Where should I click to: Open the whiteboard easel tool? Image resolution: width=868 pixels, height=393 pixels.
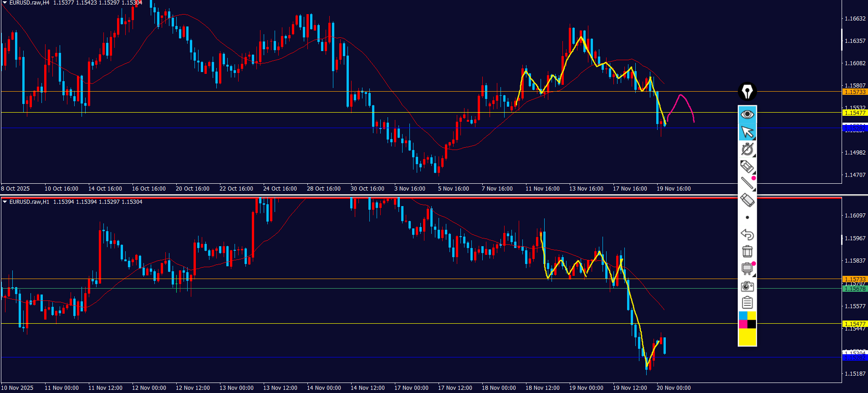747,269
